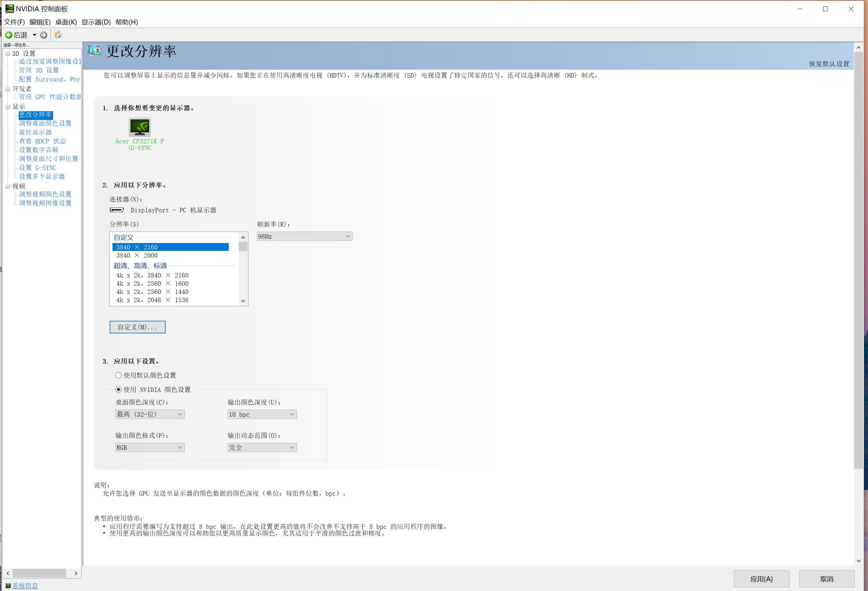Select 使用 NVIDIA 颜色设置 radio button

click(119, 390)
